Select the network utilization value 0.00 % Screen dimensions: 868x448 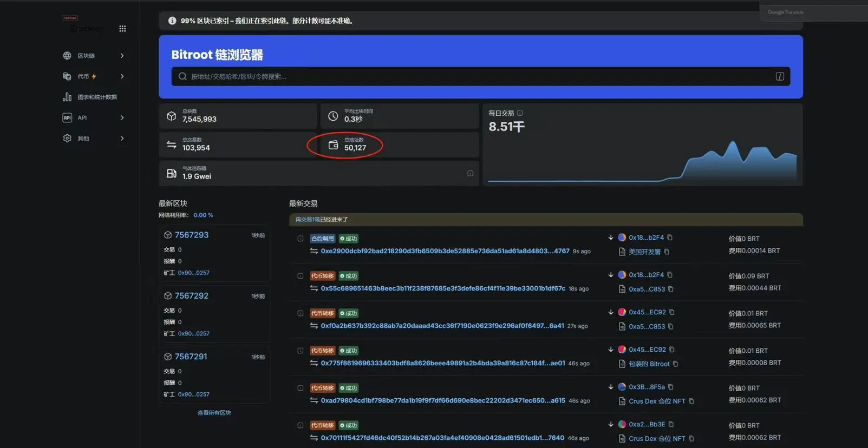tap(203, 215)
